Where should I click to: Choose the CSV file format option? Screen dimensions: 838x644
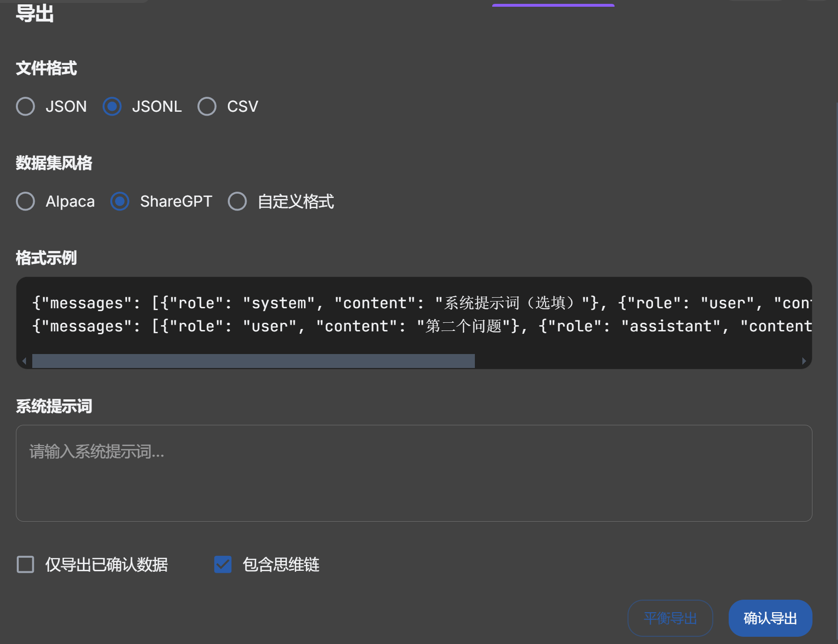[207, 106]
